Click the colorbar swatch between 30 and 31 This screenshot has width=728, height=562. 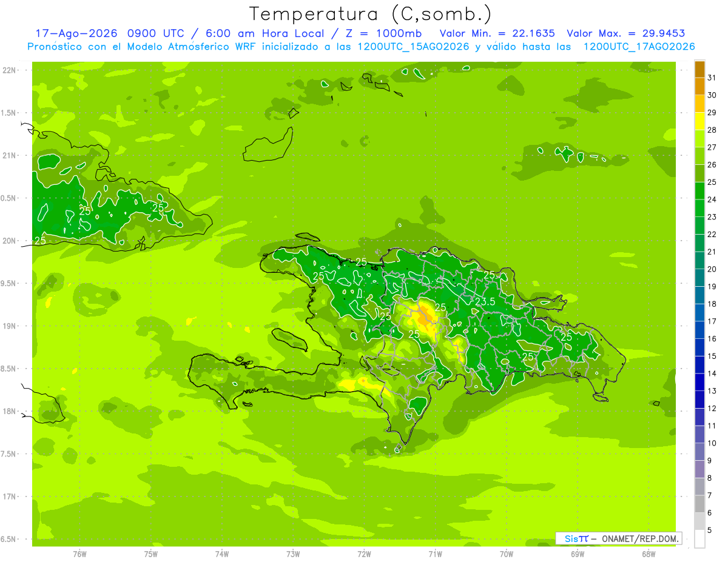tap(699, 87)
